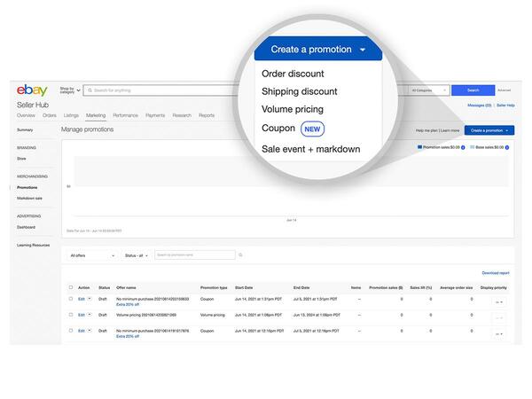Open the Advanced search link
This screenshot has width=532, height=399.
(505, 90)
